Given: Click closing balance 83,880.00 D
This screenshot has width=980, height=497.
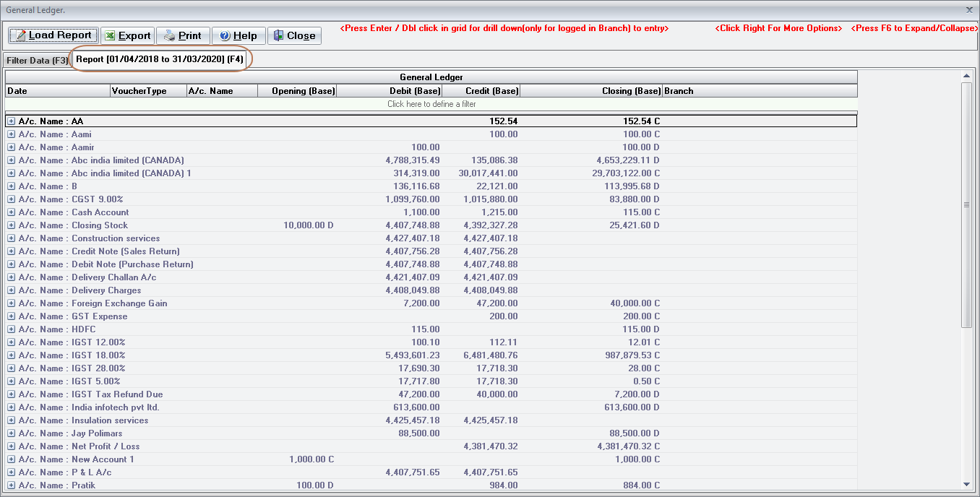Looking at the screenshot, I should point(635,199).
